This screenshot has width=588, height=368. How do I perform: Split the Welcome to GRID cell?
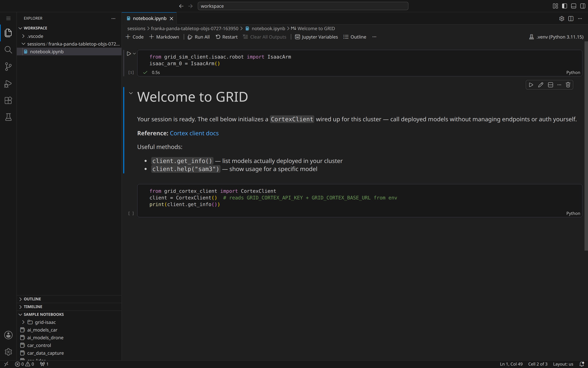click(x=550, y=85)
